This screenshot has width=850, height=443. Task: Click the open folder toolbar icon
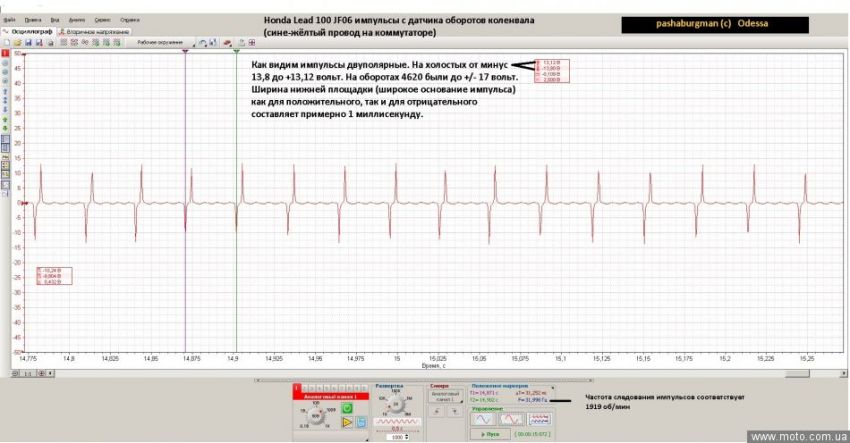pos(17,42)
